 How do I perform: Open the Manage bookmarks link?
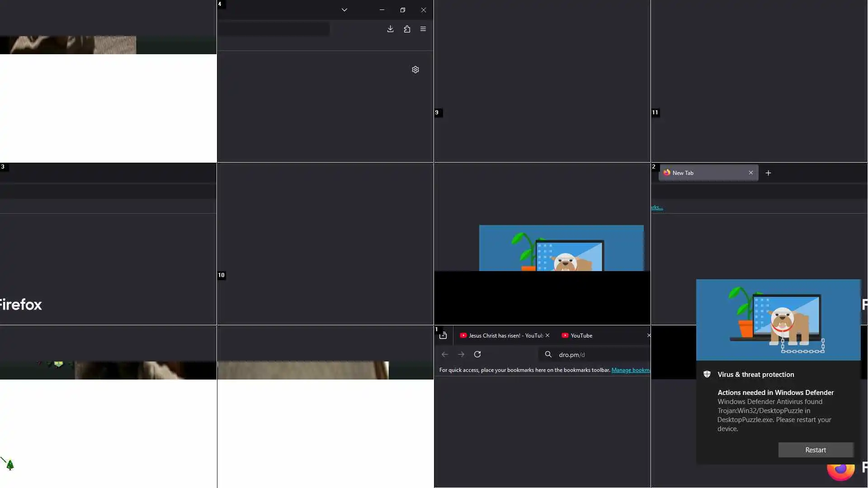point(631,370)
